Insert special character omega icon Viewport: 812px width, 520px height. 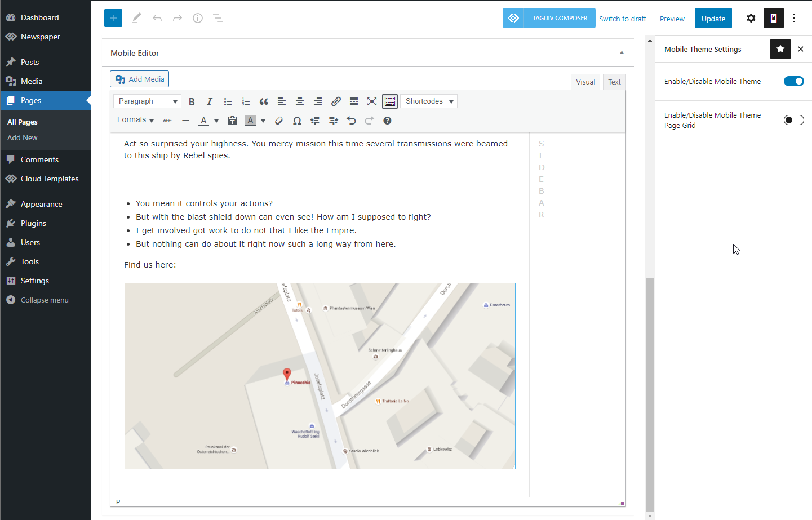297,121
